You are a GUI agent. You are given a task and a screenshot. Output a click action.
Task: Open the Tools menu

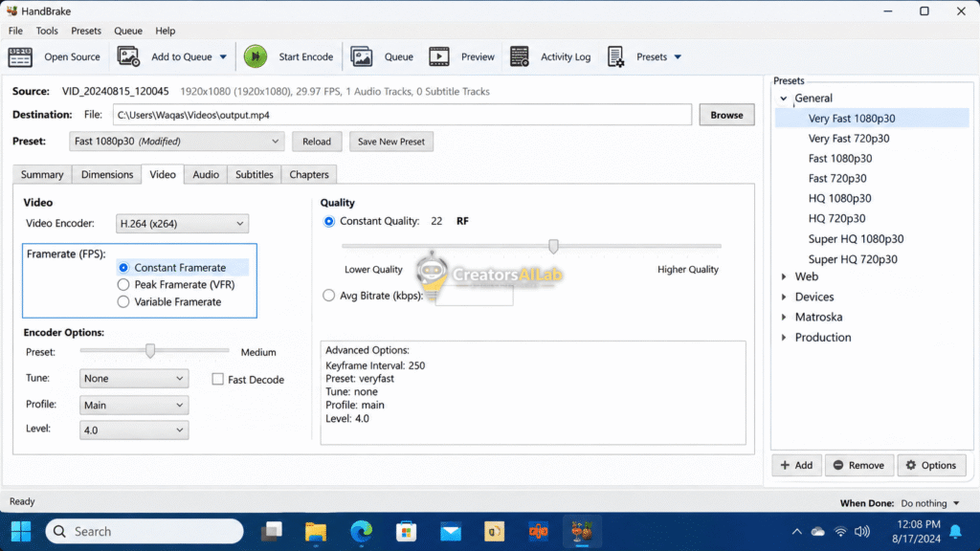click(47, 31)
